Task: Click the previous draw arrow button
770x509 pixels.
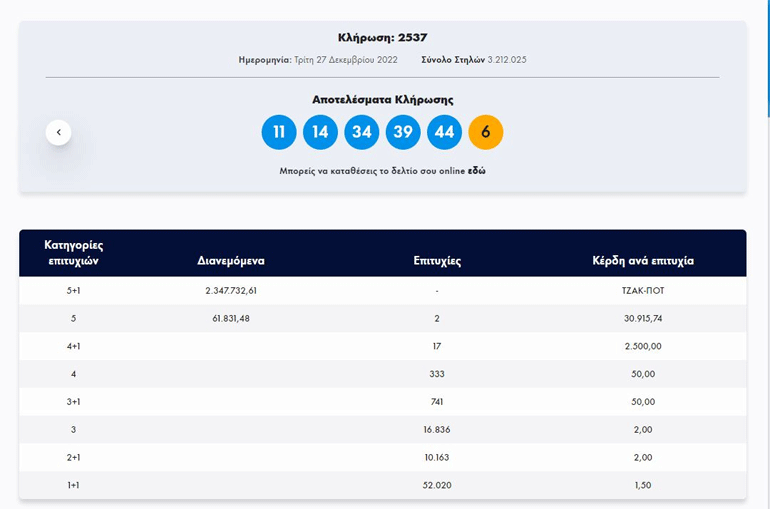Action: (58, 132)
